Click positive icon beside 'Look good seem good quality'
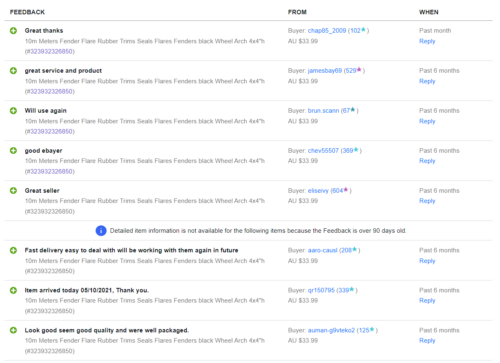 [13, 330]
